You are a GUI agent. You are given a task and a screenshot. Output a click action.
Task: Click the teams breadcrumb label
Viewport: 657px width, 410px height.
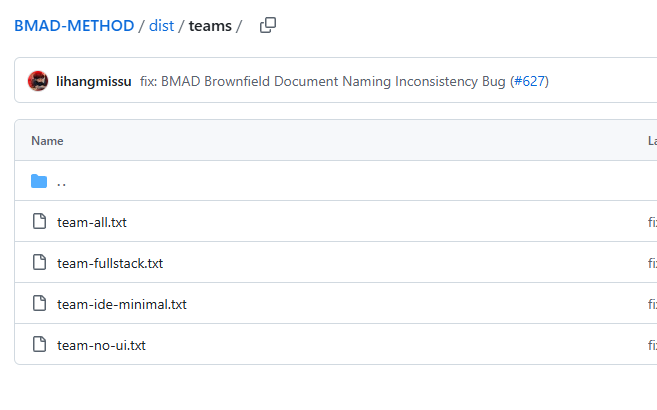pos(210,26)
